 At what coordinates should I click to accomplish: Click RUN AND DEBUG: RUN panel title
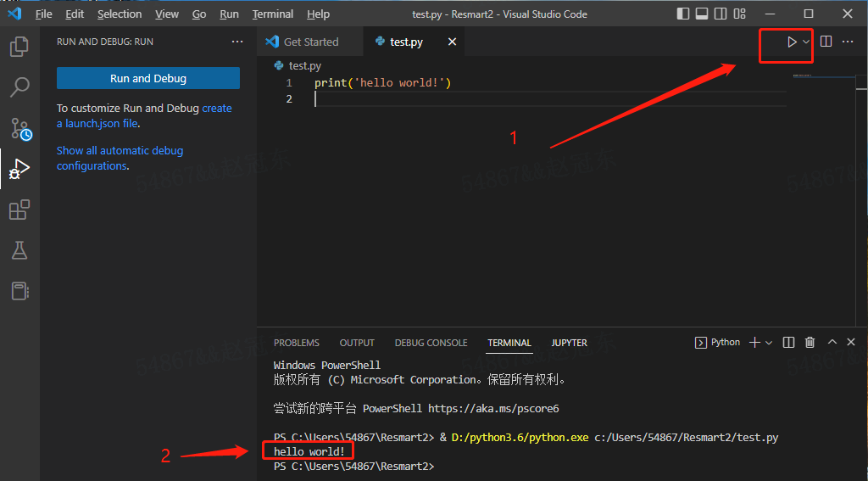105,42
